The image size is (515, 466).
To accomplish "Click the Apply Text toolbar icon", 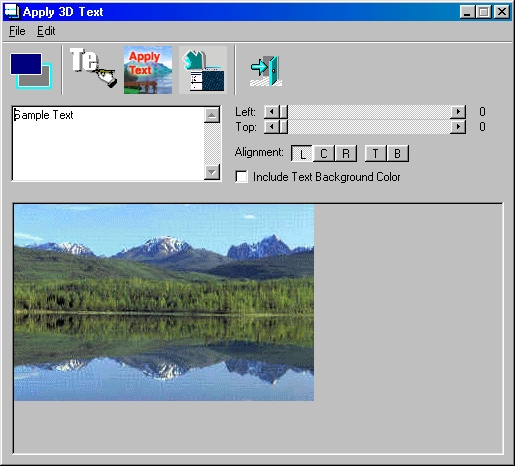I will tap(148, 70).
